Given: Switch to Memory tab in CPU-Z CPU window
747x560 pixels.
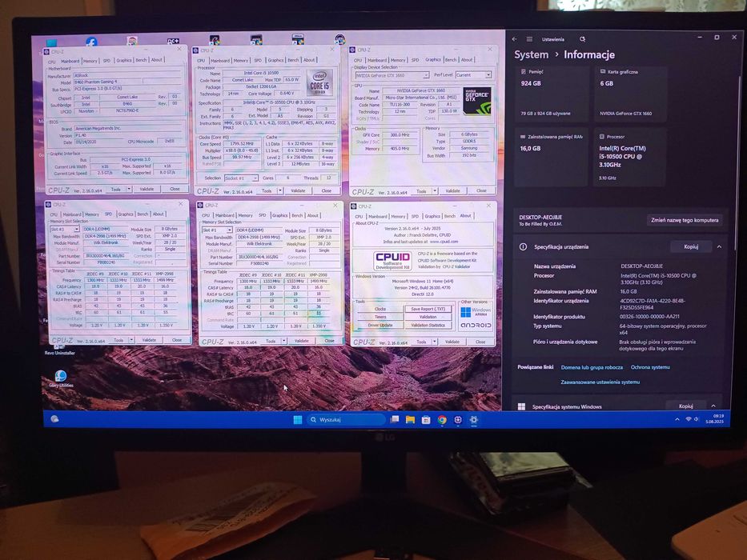Looking at the screenshot, I should click(x=240, y=61).
